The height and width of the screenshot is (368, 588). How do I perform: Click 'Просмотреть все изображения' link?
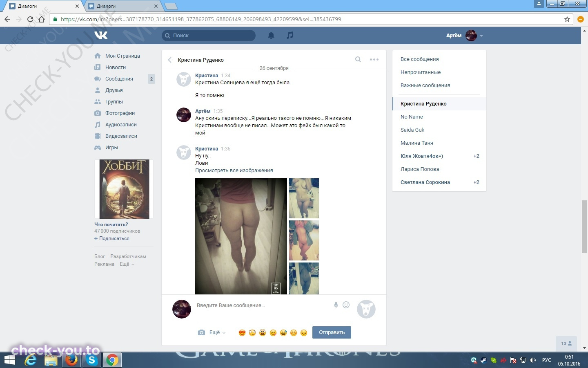click(234, 171)
